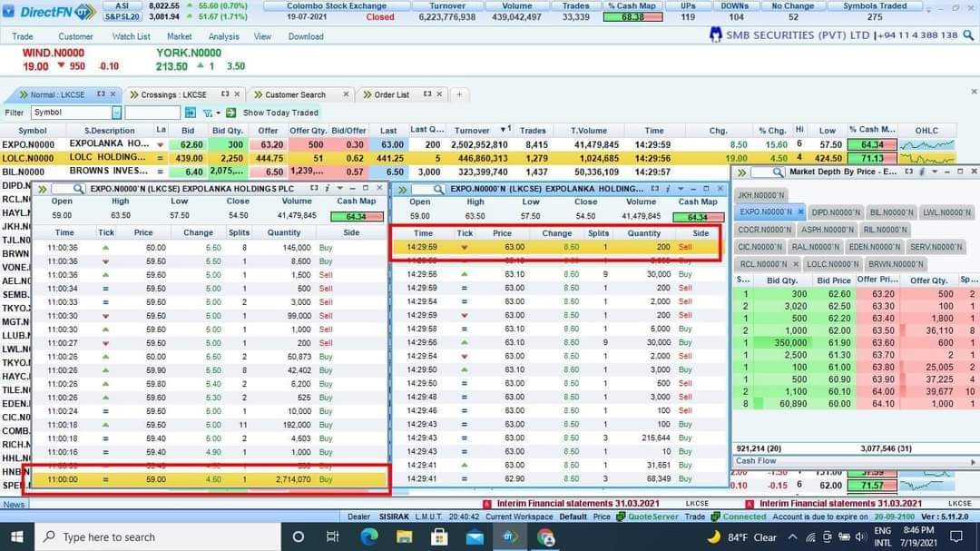Expand the funnel filter dropdown arrow
Image resolution: width=980 pixels, height=551 pixels.
[218, 113]
